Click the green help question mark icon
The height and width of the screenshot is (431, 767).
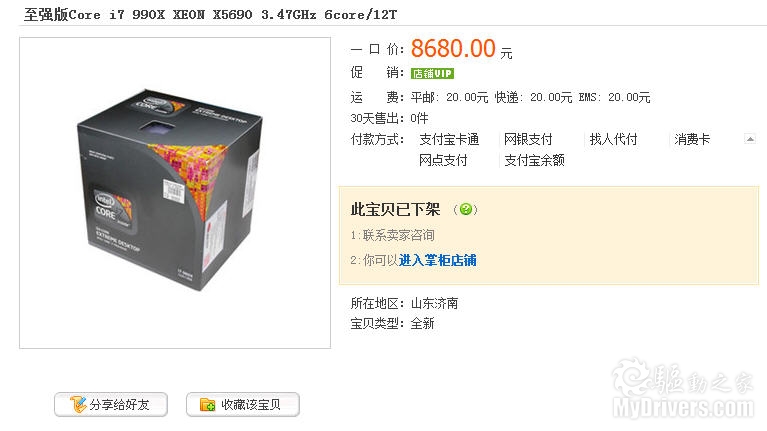tap(466, 209)
